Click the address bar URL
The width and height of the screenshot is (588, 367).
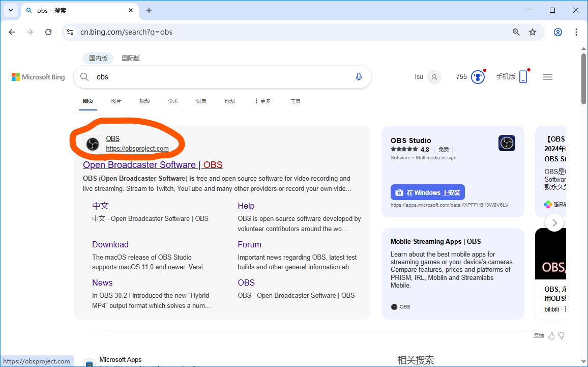coord(126,32)
